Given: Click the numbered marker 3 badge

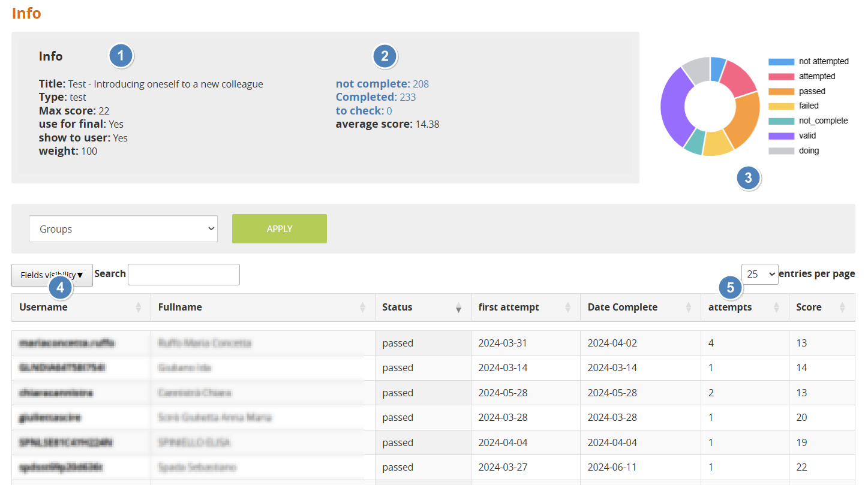Looking at the screenshot, I should point(748,178).
